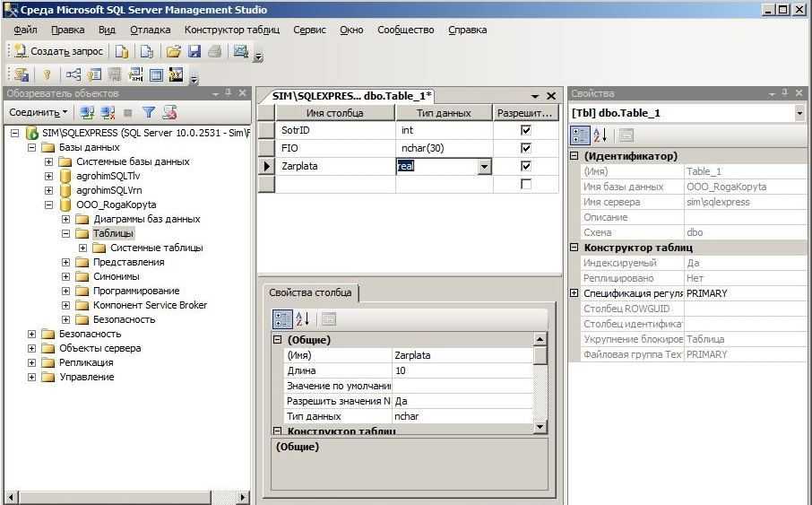Open the Справка menu
812x505 pixels.
[x=468, y=30]
